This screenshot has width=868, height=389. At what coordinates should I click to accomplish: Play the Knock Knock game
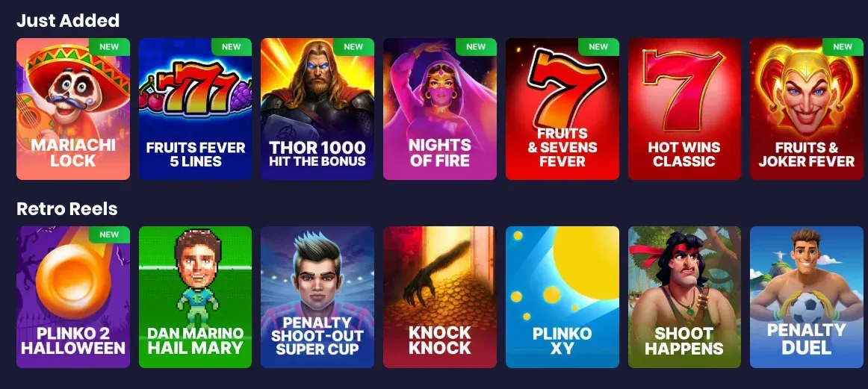[439, 297]
